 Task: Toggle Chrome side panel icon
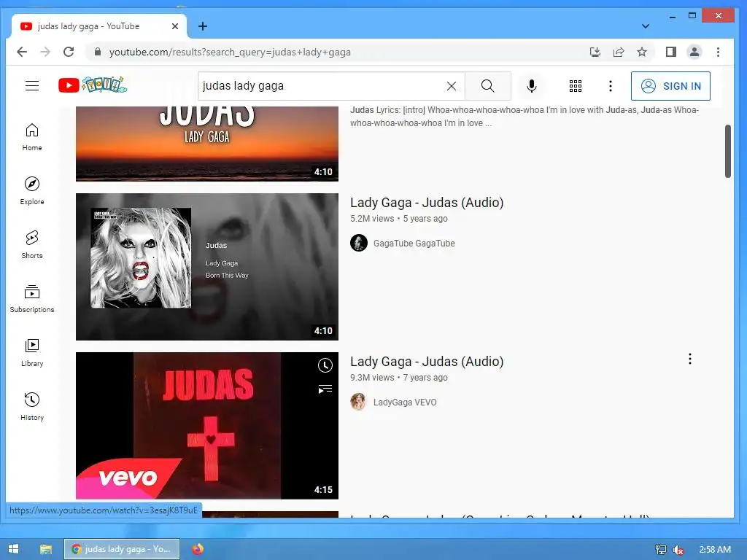coord(671,52)
